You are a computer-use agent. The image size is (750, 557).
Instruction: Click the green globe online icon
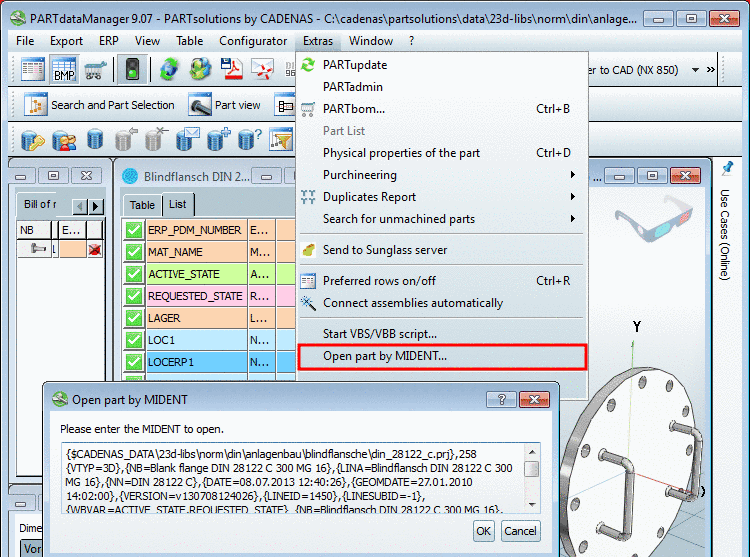pyautogui.click(x=200, y=69)
